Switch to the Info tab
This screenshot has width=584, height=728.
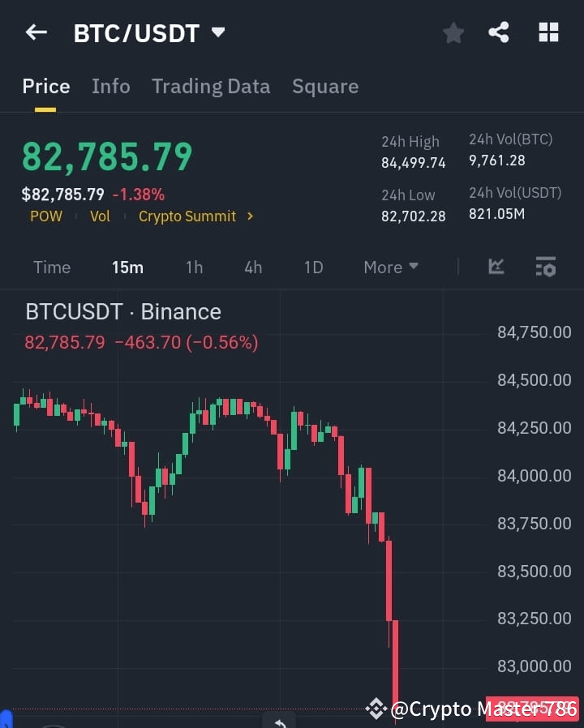[111, 87]
